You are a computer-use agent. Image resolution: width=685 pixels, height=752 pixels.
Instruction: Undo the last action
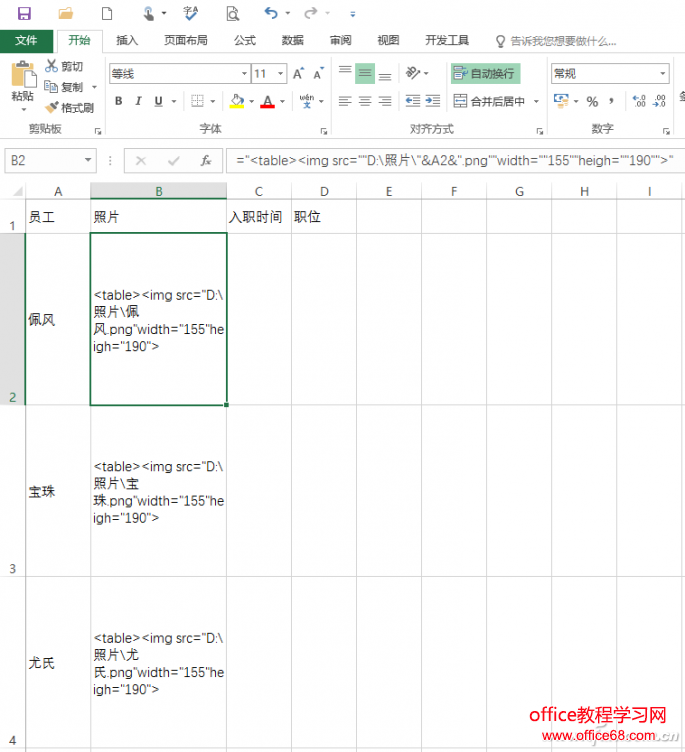[x=271, y=13]
